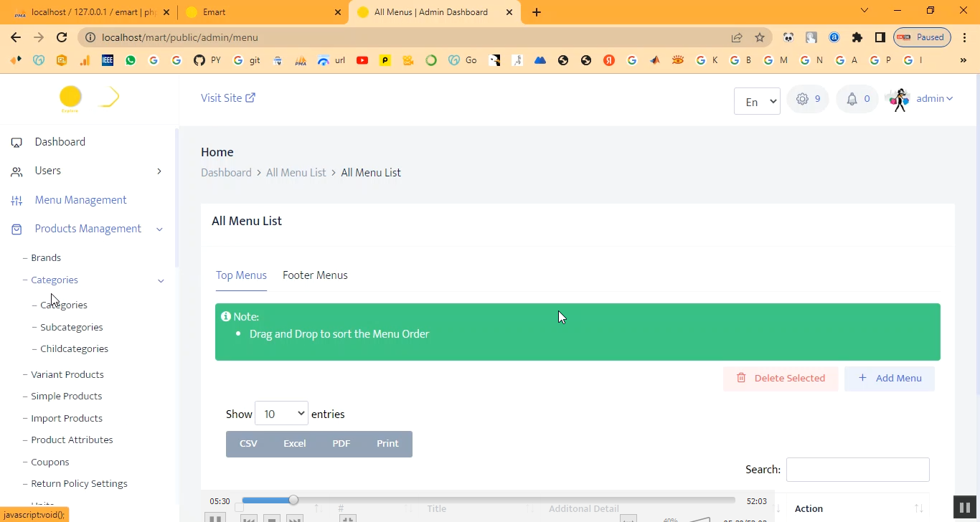Bookmark this page with the star icon
980x522 pixels.
tap(760, 37)
